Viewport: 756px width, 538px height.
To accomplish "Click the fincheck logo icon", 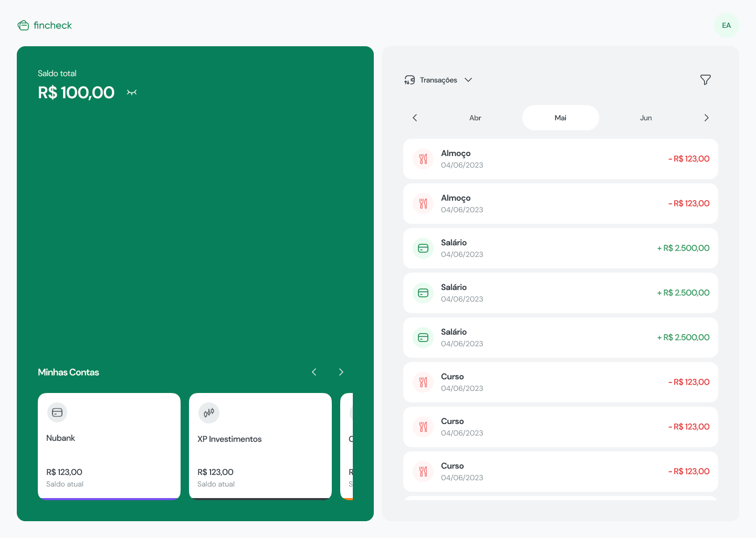I will click(23, 25).
